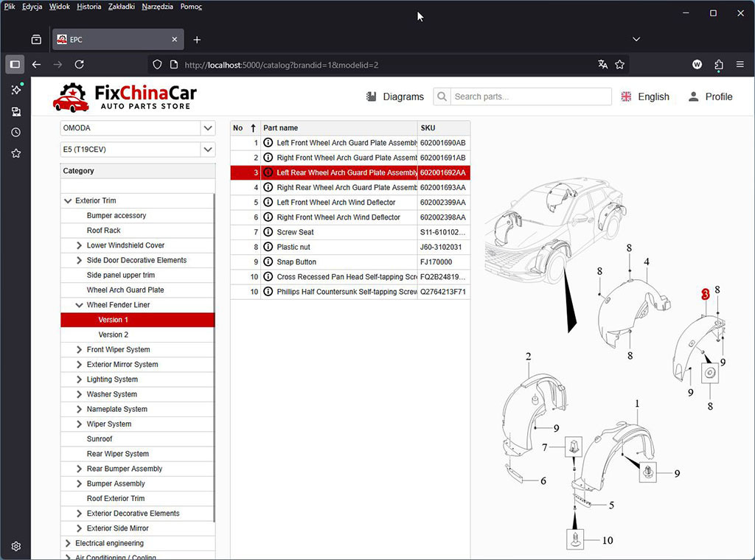This screenshot has height=560, width=755.
Task: Select Version 2 of Wheel Fender Liner
Action: (114, 335)
